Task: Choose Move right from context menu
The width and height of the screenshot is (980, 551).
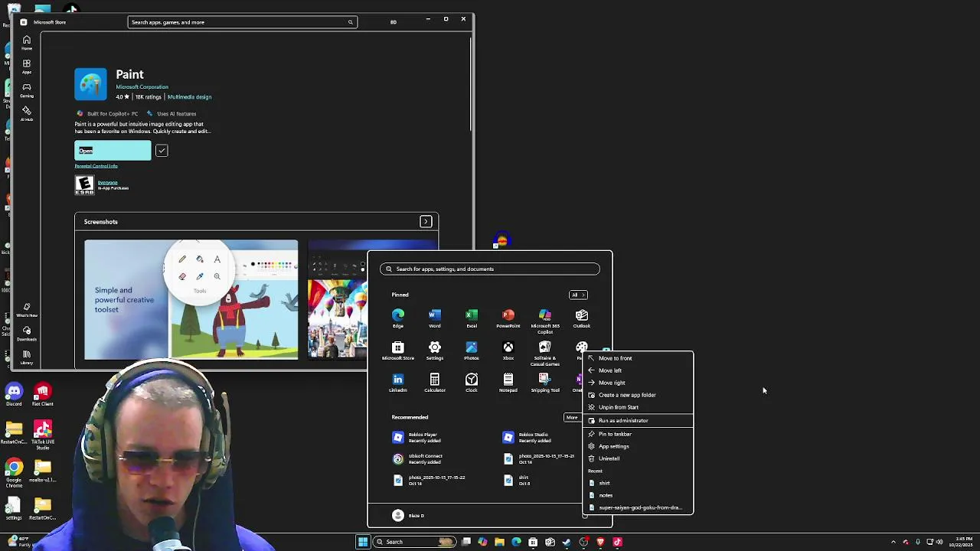Action: 638,383
